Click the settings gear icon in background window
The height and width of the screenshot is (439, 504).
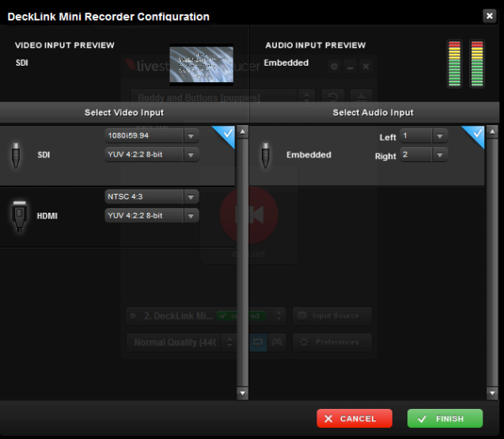(334, 66)
